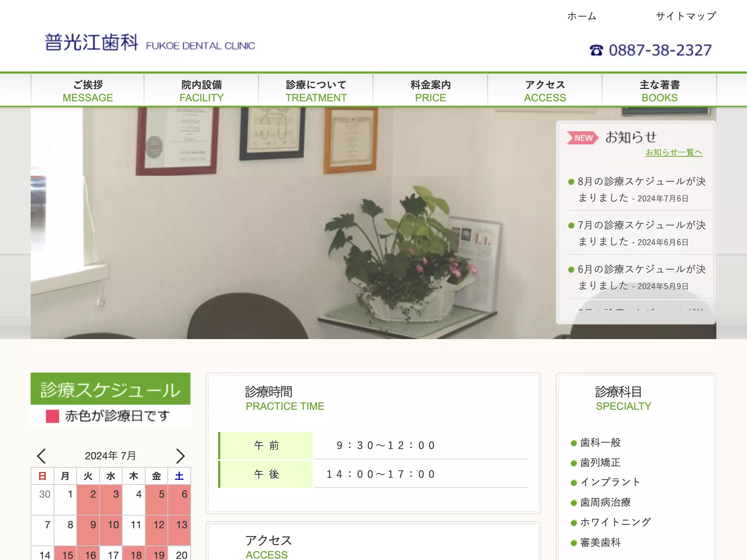This screenshot has height=560, width=747.
Task: Click 土 Saturday column header
Action: click(179, 476)
